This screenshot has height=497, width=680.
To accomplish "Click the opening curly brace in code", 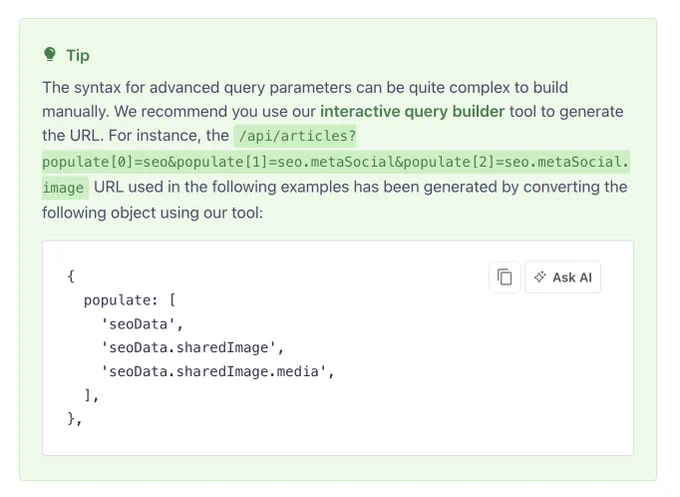I will tap(71, 276).
